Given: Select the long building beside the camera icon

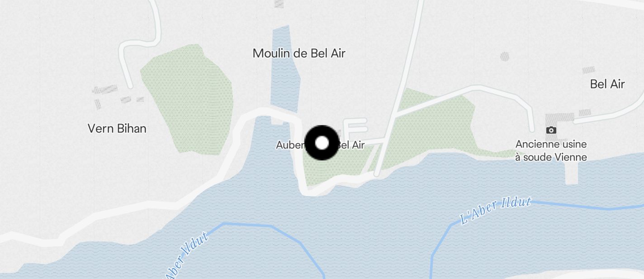Looking at the screenshot, I should [560, 117].
